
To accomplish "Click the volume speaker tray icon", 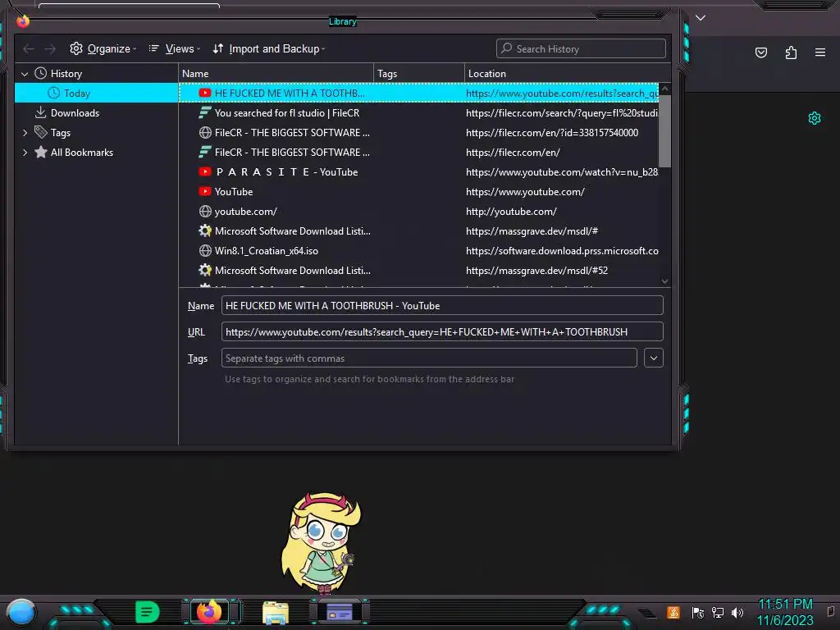I will pyautogui.click(x=737, y=612).
